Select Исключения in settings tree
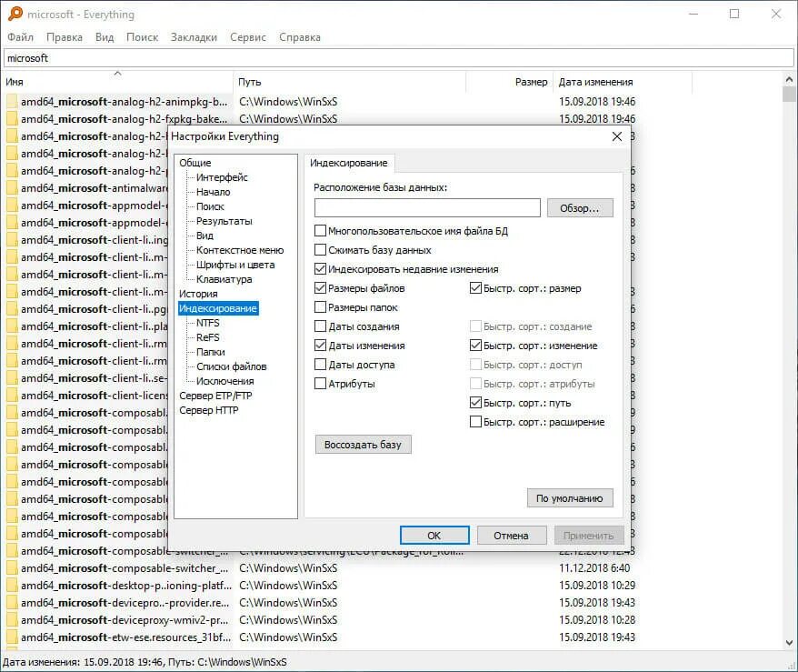The image size is (798, 672). [x=224, y=381]
